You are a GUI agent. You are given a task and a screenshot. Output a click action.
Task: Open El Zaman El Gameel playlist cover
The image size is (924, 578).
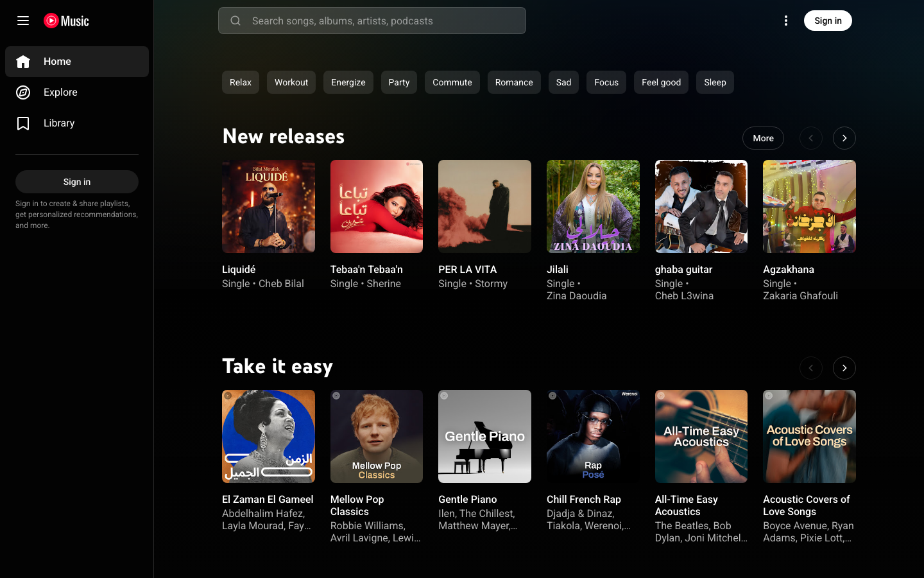[x=268, y=436]
